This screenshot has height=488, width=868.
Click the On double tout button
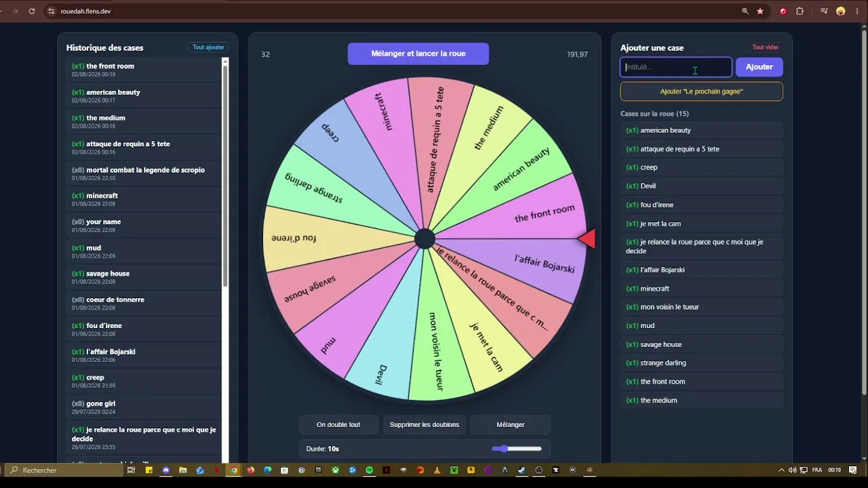click(338, 424)
